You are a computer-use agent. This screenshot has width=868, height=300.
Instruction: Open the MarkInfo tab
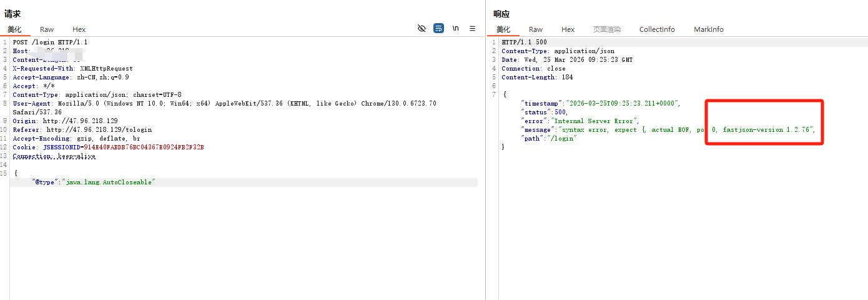709,29
